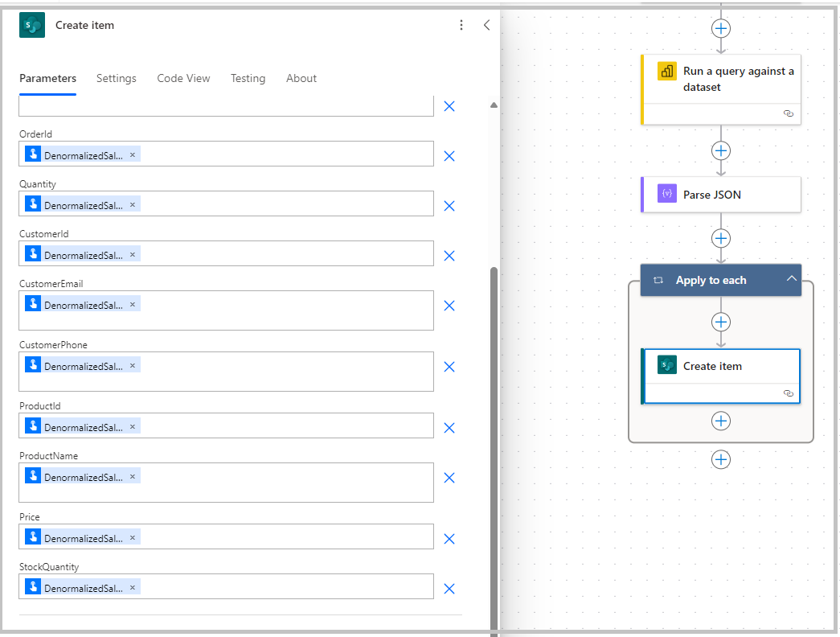Add an action at top of Apply to each
This screenshot has height=637, width=840.
(x=721, y=322)
